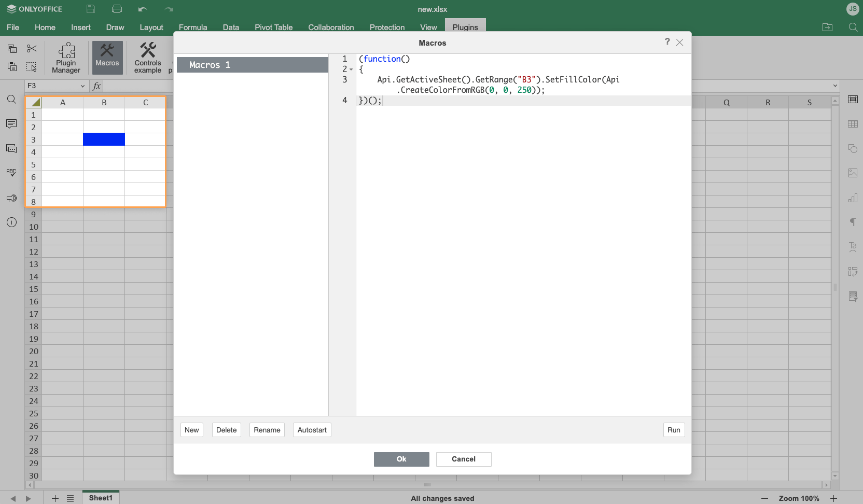This screenshot has height=504, width=863.
Task: Click the Open file location icon
Action: 828,27
